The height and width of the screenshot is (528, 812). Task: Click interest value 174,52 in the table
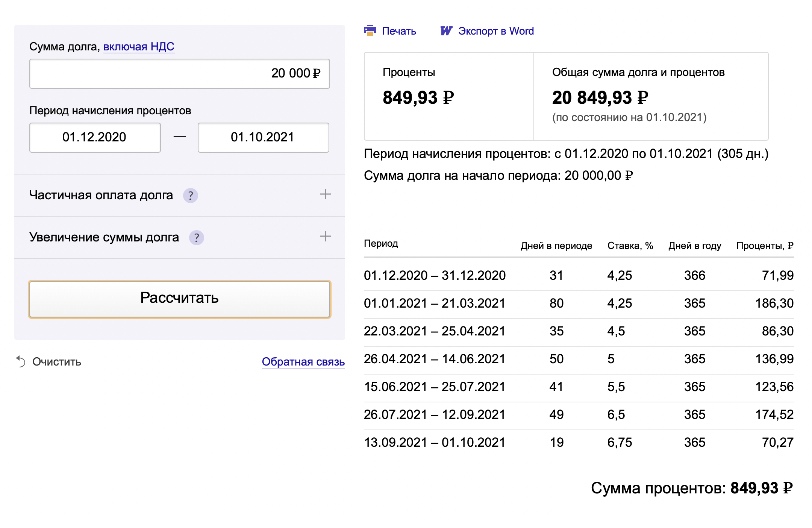tap(774, 414)
